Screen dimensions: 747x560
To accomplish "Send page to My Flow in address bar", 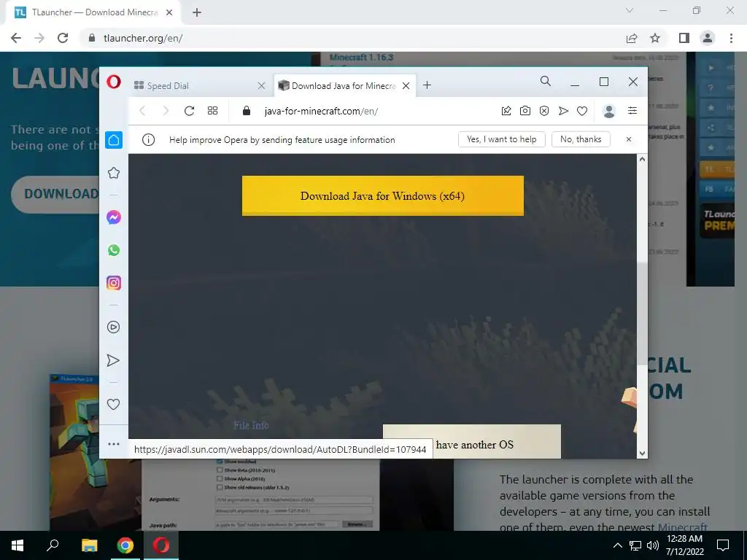I will point(563,111).
